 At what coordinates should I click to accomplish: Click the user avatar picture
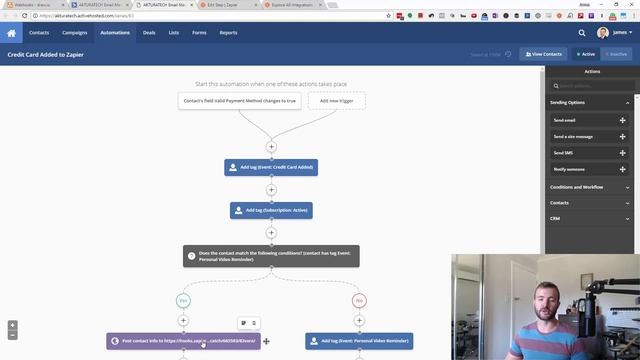click(x=602, y=33)
